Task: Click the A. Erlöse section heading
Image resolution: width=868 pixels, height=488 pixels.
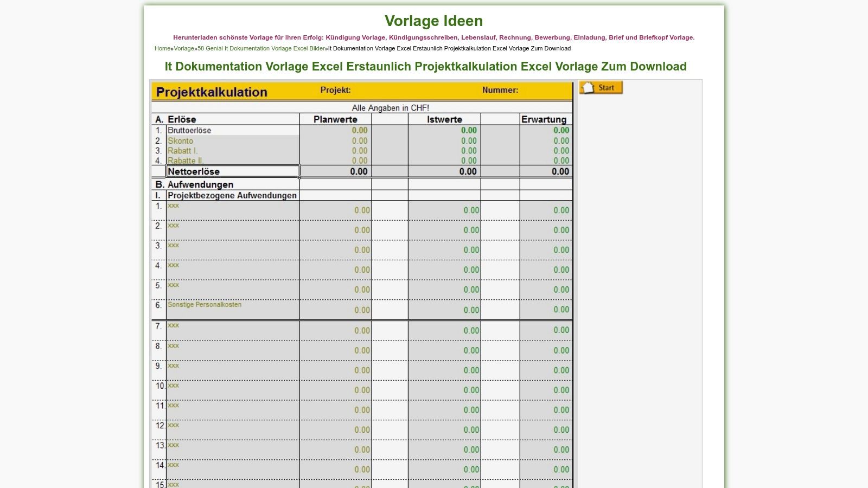Action: click(176, 119)
